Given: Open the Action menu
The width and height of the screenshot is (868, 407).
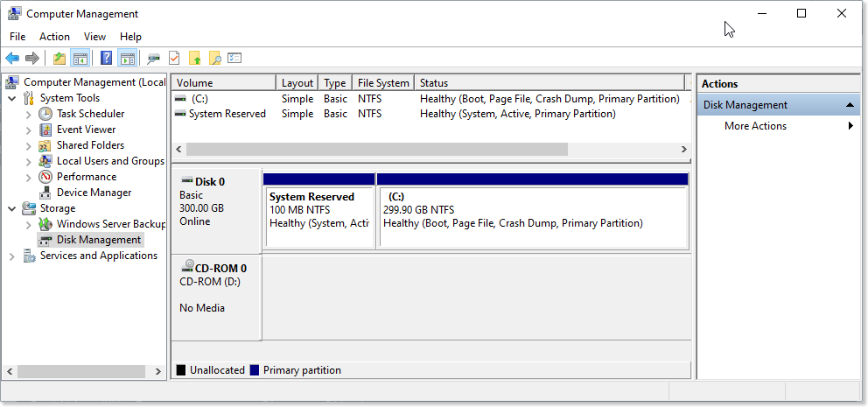Looking at the screenshot, I should [x=55, y=37].
